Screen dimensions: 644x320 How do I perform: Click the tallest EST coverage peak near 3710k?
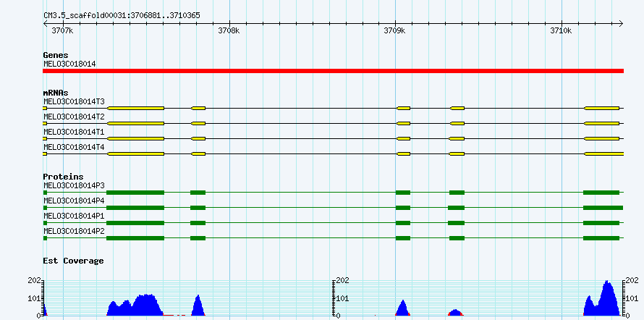tap(607, 299)
